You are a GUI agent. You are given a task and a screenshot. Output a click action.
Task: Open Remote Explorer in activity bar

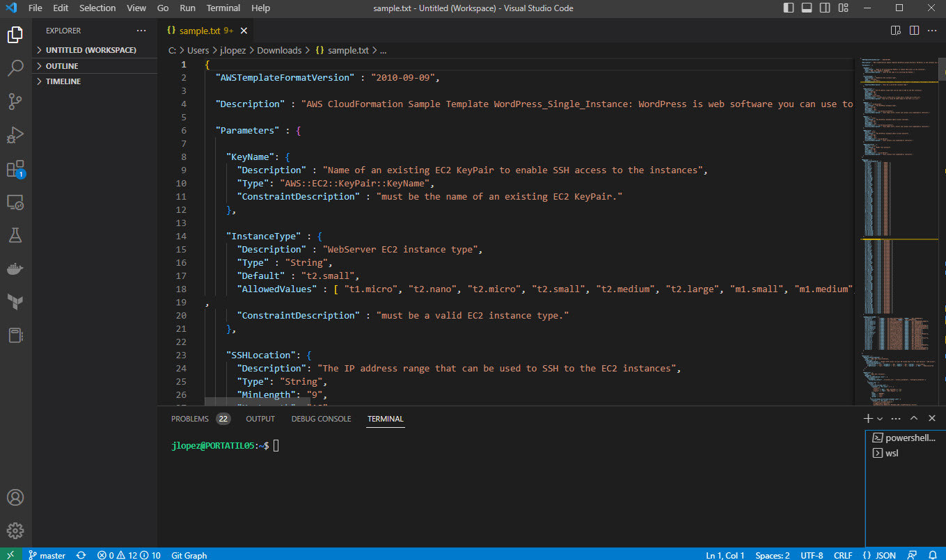pyautogui.click(x=15, y=202)
